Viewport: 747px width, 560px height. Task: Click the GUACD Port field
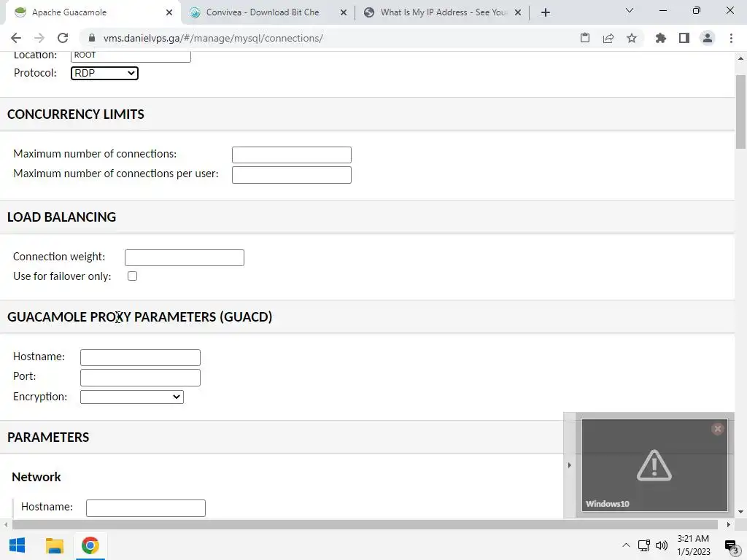[x=140, y=378]
